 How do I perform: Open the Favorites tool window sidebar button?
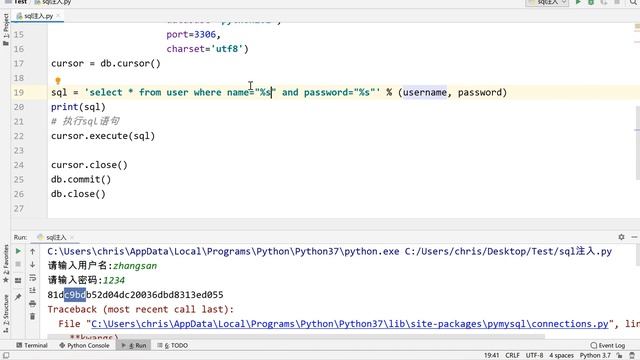[x=6, y=264]
